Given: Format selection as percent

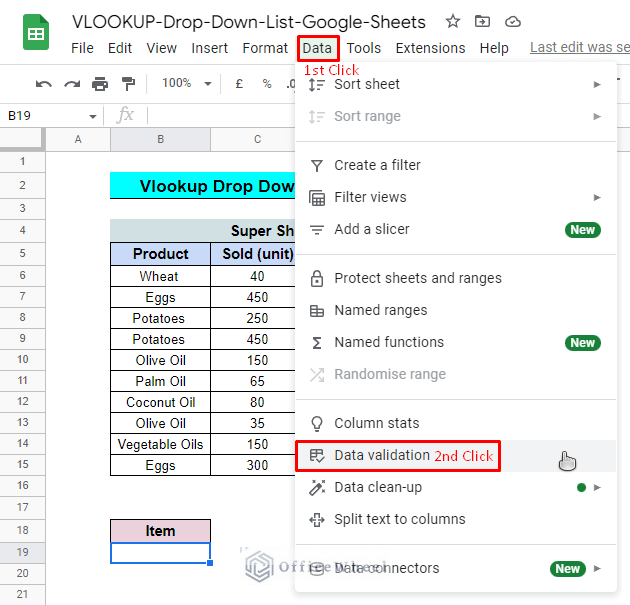Looking at the screenshot, I should 267,84.
